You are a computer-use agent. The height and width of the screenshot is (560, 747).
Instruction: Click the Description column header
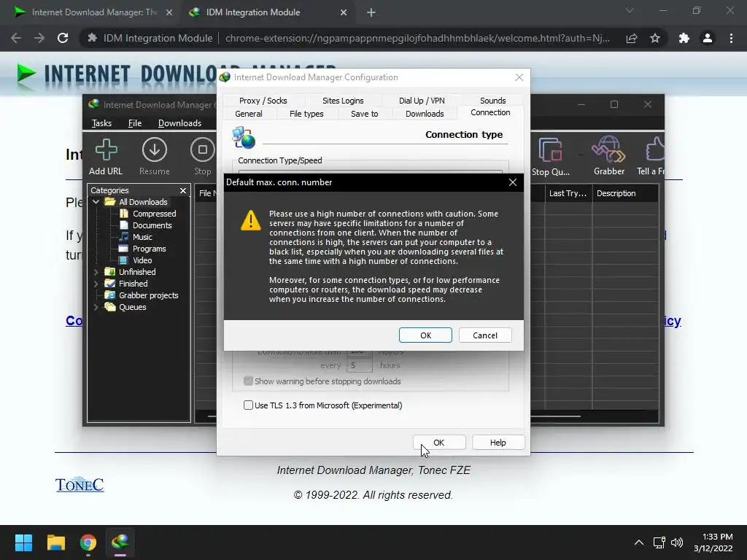(625, 193)
